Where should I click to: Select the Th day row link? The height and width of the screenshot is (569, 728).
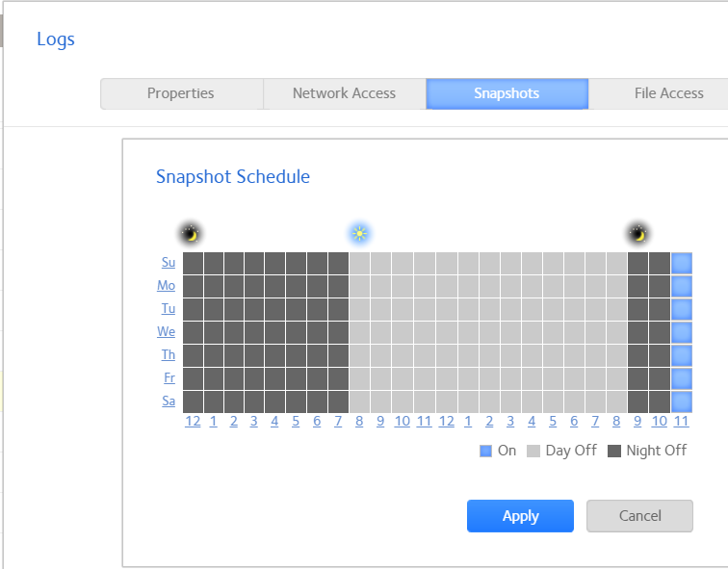169,355
